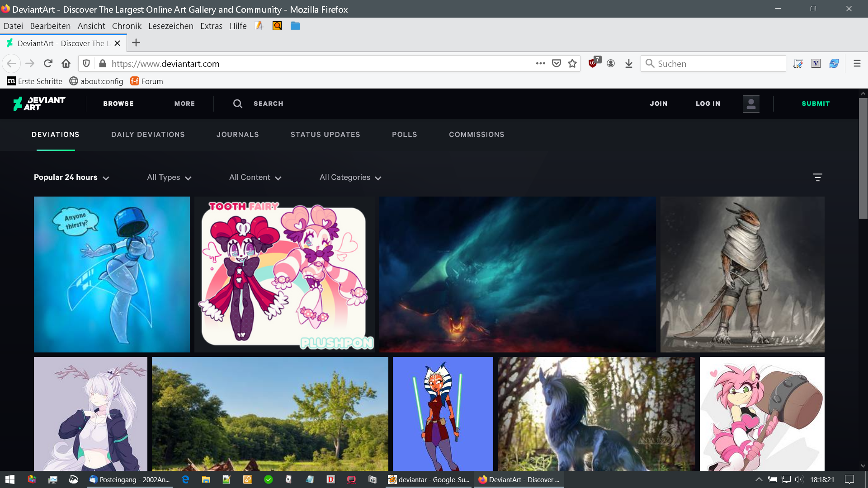Open Firefox hamburger menu
The width and height of the screenshot is (868, 488).
(857, 64)
